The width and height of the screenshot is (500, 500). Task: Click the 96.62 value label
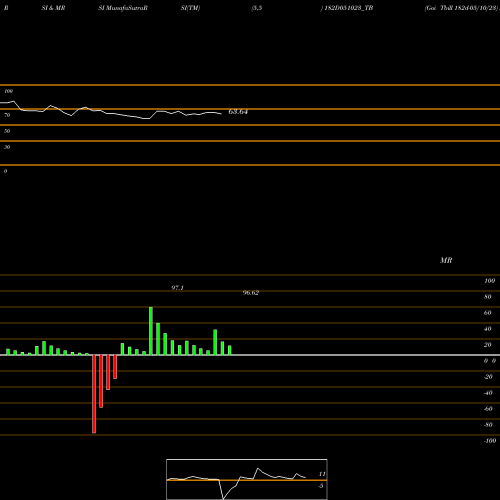[x=251, y=293]
